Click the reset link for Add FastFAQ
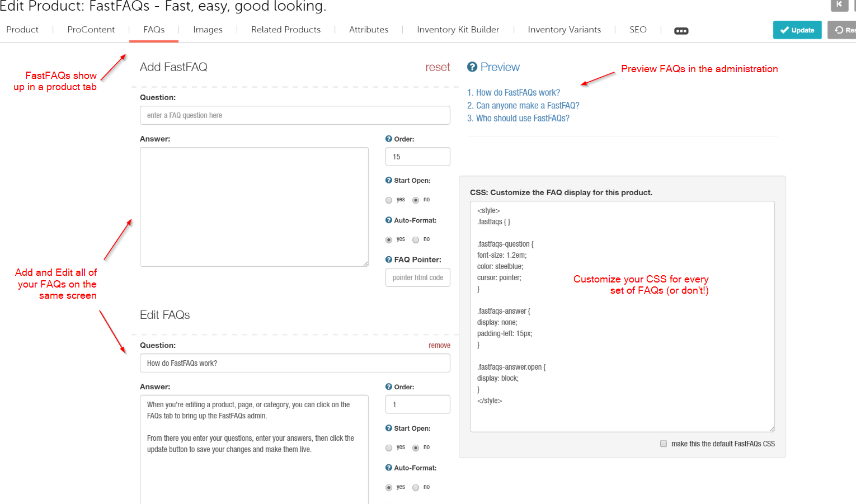 click(438, 67)
